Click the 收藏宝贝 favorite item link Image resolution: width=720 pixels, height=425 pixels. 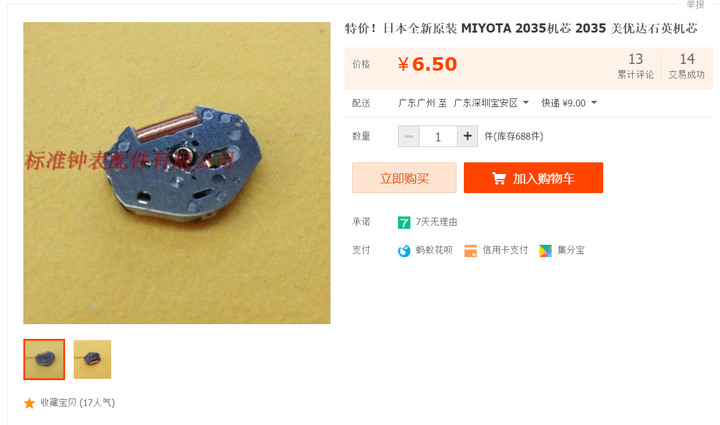tap(78, 403)
